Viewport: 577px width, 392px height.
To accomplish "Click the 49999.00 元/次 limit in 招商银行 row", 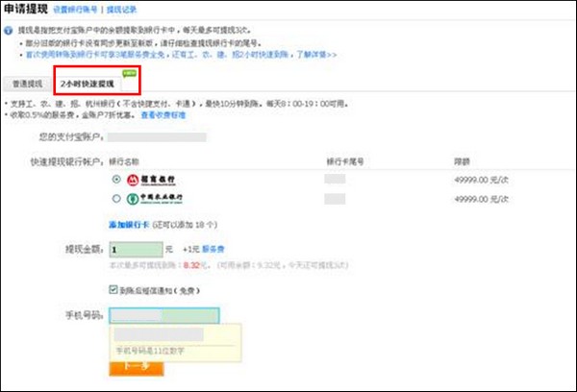I will point(482,180).
